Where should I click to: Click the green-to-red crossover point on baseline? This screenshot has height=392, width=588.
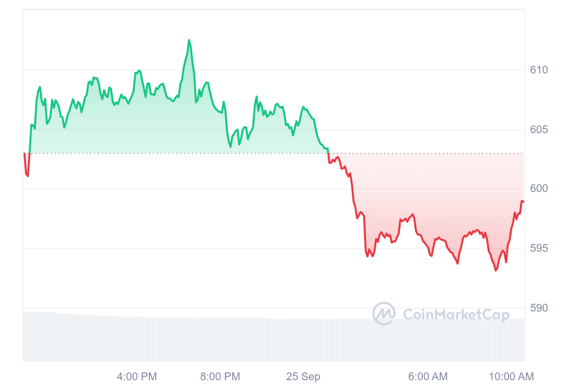tap(328, 153)
